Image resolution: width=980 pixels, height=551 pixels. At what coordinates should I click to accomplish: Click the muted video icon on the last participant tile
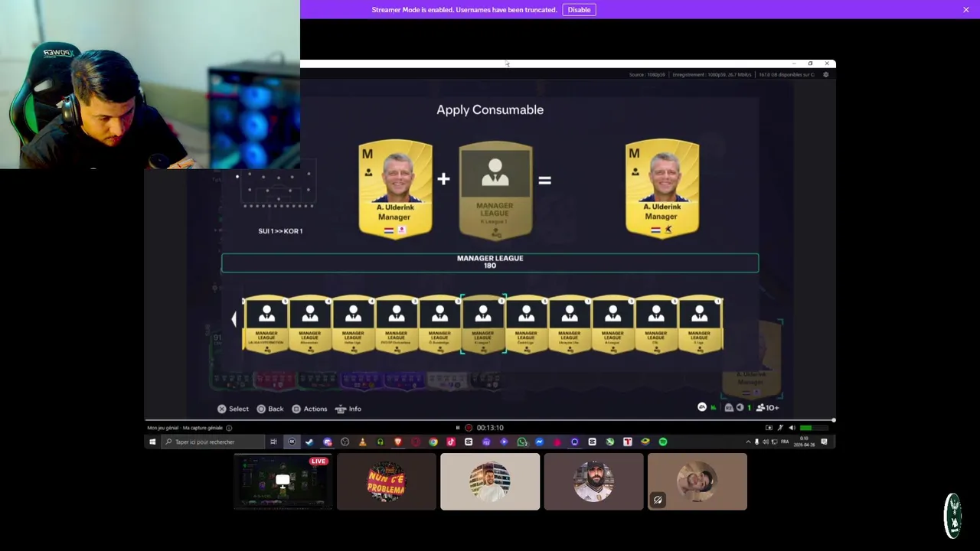tap(658, 500)
